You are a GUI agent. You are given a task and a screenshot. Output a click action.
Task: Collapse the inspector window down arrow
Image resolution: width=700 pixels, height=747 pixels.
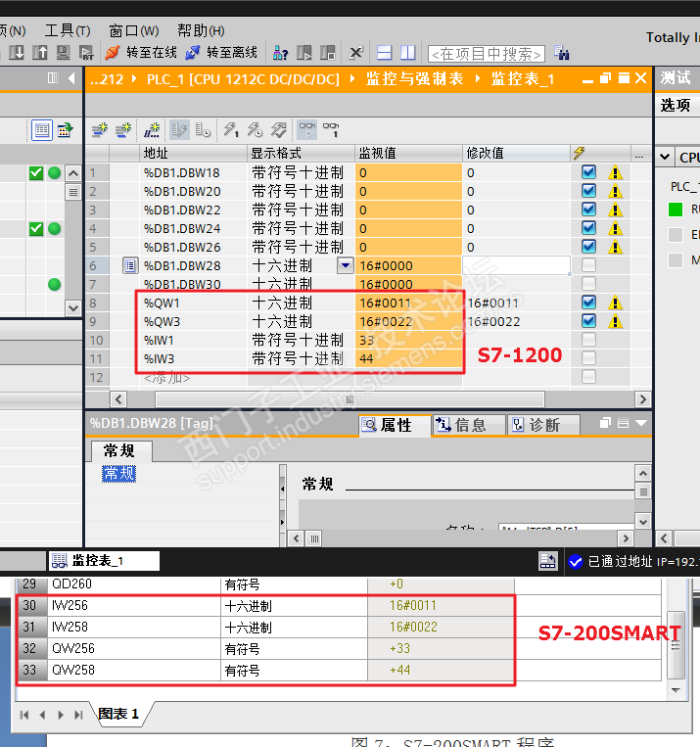[641, 423]
